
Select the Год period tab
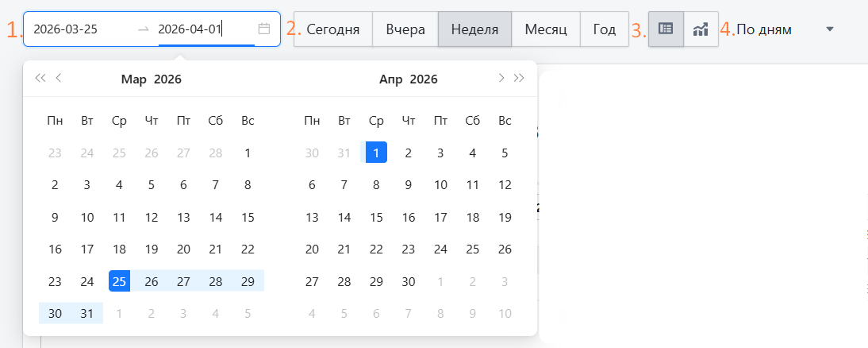(604, 29)
